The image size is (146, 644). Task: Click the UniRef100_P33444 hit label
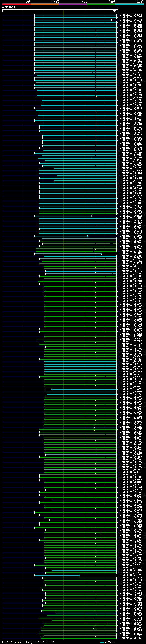coord(131,48)
